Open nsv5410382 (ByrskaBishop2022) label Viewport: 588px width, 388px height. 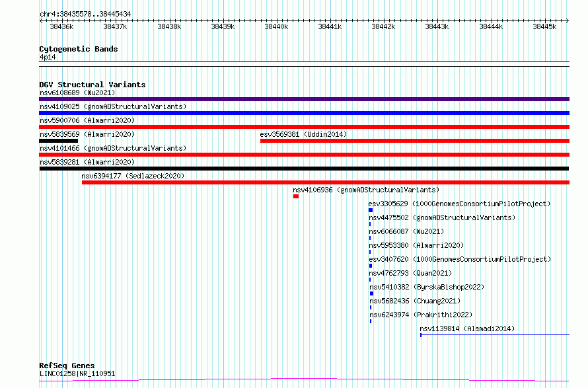(427, 287)
